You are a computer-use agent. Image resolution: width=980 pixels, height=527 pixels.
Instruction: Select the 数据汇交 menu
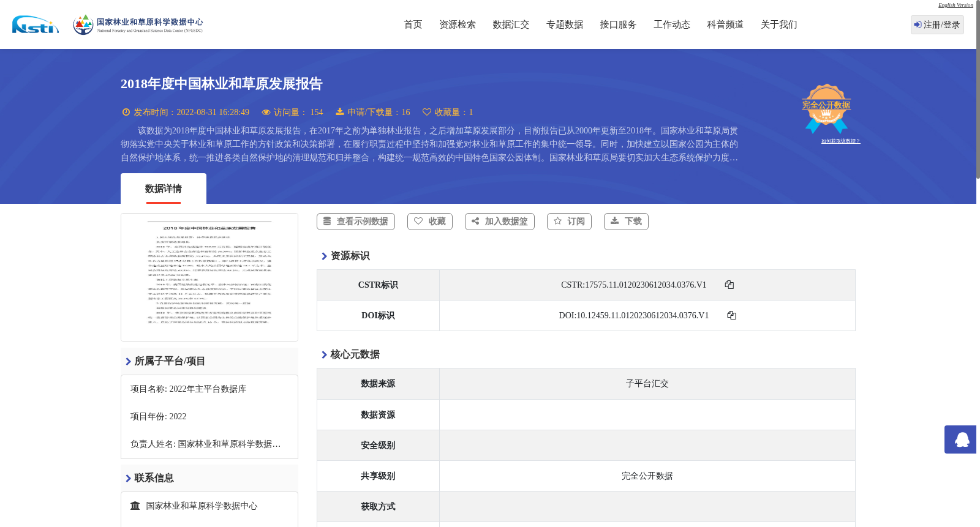511,24
